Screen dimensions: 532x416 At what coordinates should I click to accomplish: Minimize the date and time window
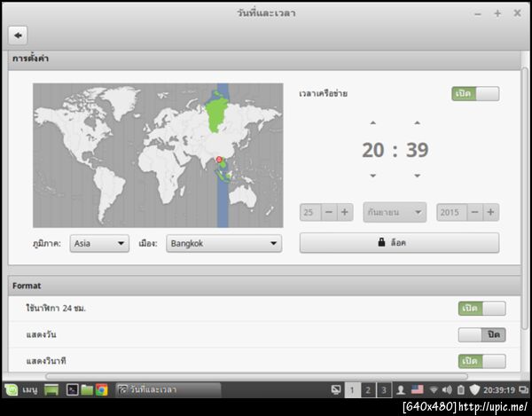[x=478, y=14]
